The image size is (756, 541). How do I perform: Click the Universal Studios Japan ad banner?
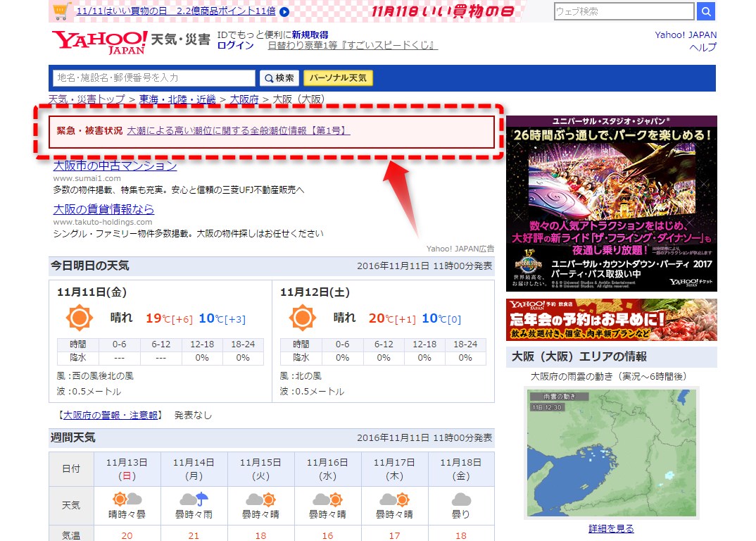612,204
